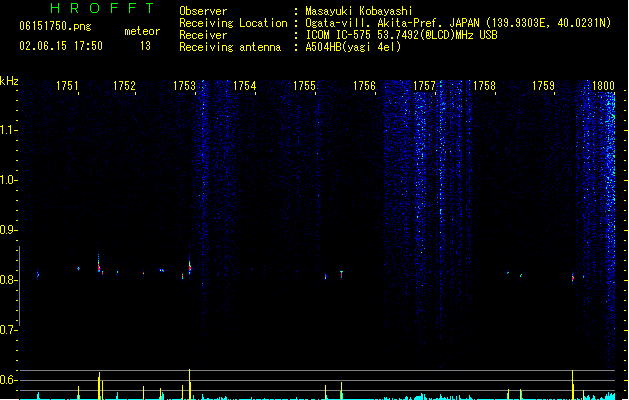
Task: Click the 0.8 kHz axis label
Action: coord(8,280)
